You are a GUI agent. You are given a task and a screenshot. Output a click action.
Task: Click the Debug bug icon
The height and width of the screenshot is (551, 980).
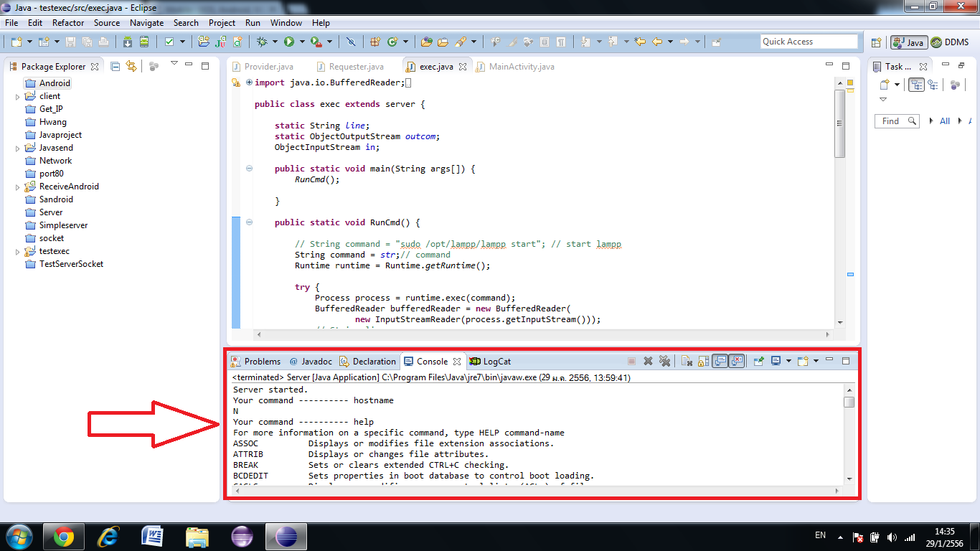click(x=262, y=42)
